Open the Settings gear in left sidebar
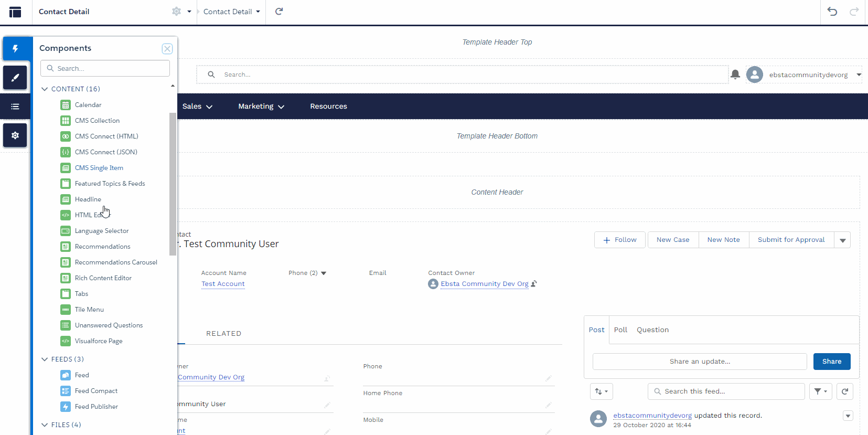The image size is (868, 435). (x=15, y=135)
